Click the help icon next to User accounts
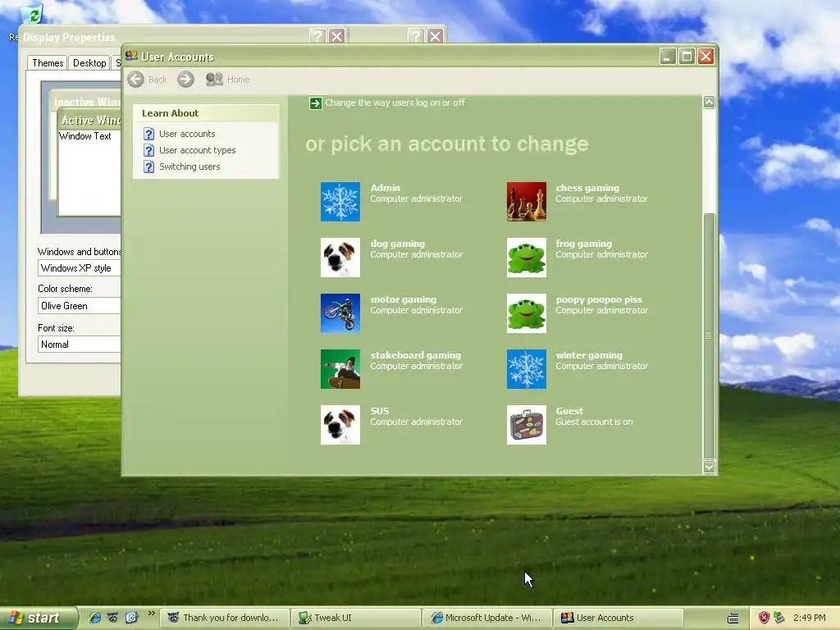 click(x=149, y=134)
